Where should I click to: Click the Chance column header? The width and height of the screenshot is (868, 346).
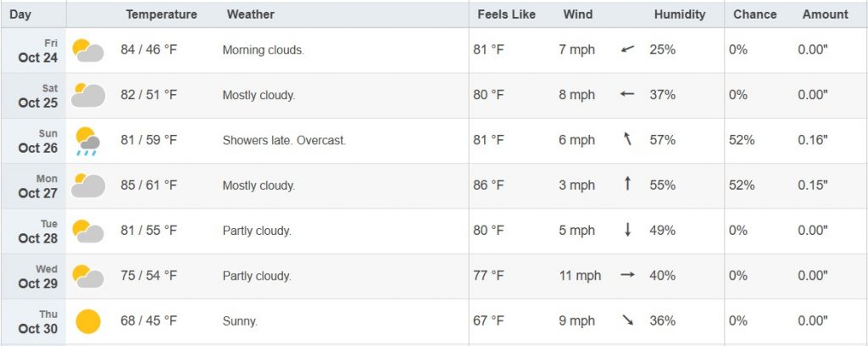click(x=754, y=14)
